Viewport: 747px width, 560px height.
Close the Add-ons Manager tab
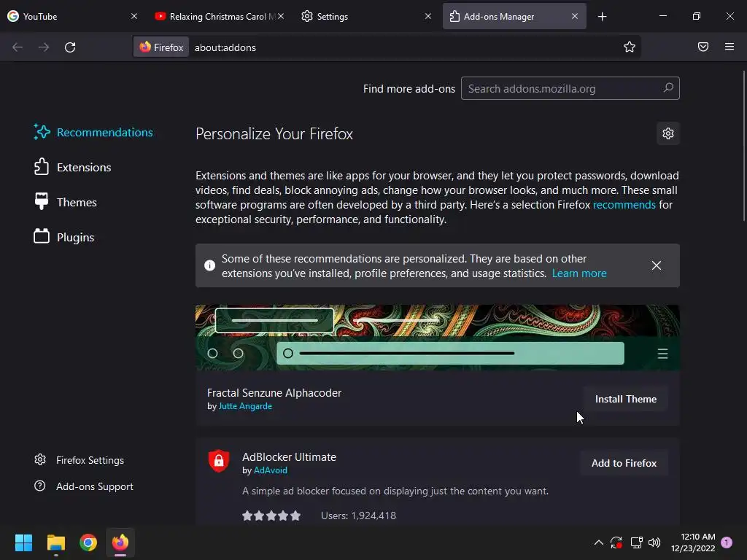click(x=575, y=16)
